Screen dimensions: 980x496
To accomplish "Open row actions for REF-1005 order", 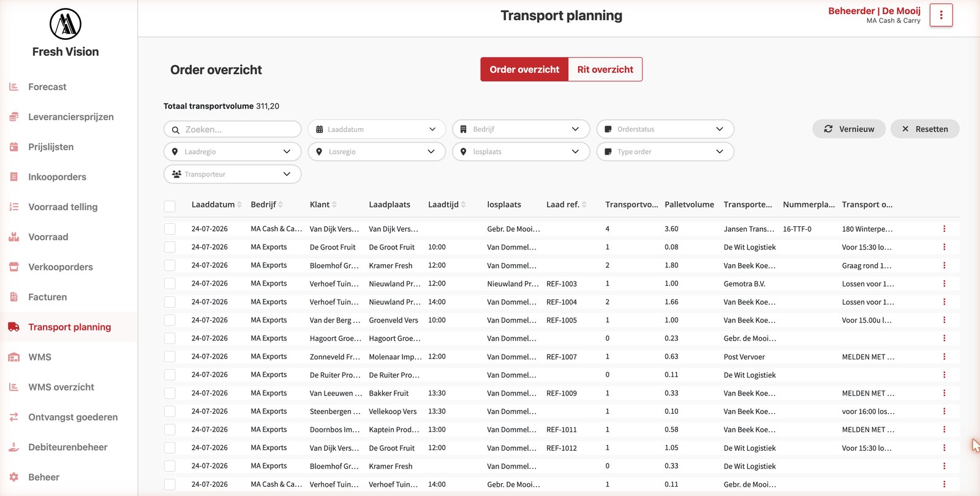I will click(944, 320).
